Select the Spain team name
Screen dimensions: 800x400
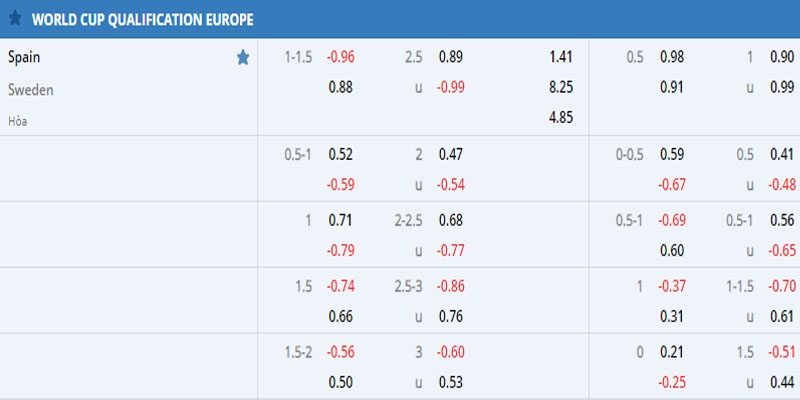(24, 57)
